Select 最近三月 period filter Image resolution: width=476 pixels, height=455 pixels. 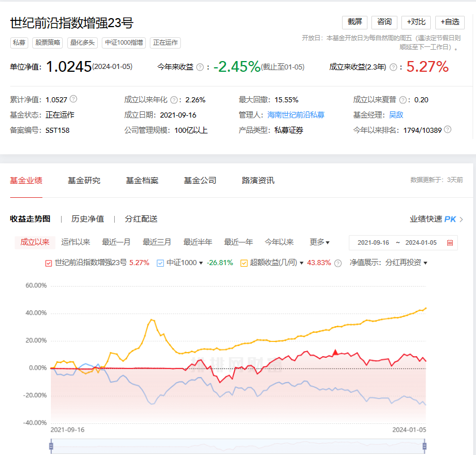click(157, 242)
